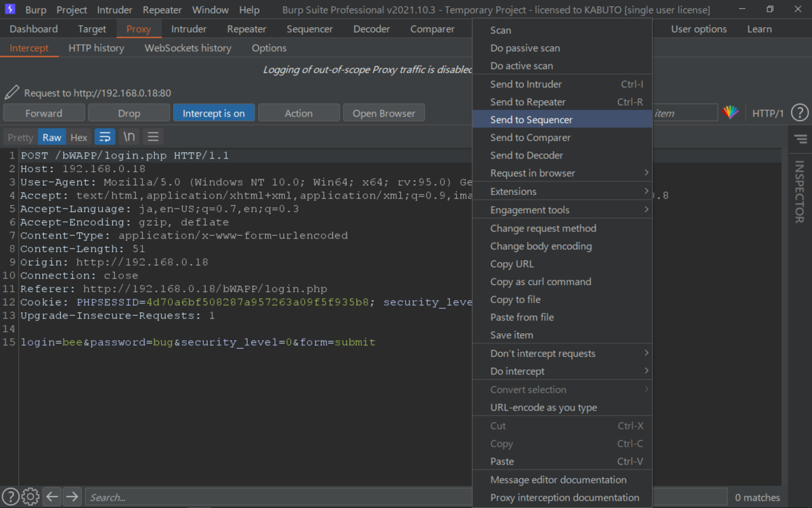Toggle the show non-printable \n icon
812x508 pixels.
pos(129,137)
